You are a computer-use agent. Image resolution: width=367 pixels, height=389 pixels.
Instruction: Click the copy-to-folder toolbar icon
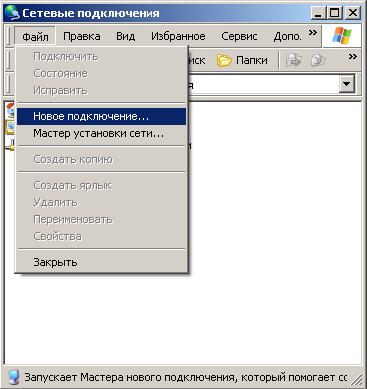pyautogui.click(x=318, y=60)
